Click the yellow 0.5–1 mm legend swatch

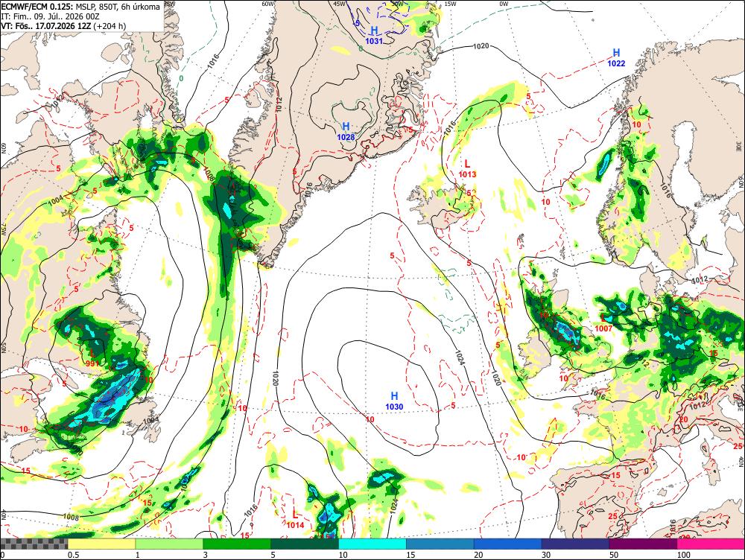101,544
